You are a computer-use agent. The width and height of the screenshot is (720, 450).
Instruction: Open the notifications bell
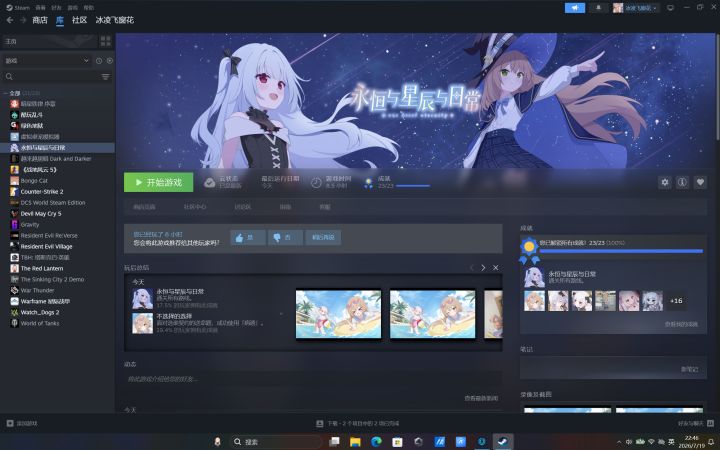(x=598, y=8)
